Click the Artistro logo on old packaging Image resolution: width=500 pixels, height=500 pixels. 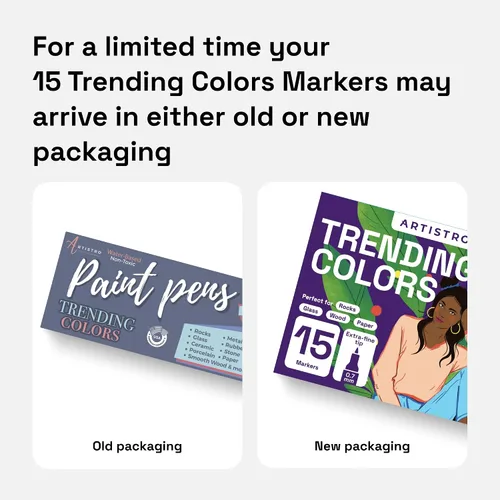[83, 247]
